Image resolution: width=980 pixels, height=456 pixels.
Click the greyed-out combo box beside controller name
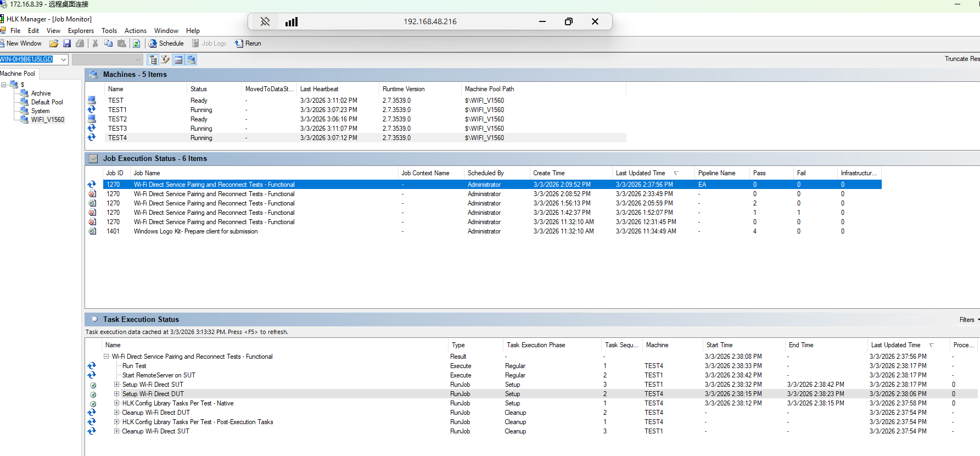(x=108, y=59)
